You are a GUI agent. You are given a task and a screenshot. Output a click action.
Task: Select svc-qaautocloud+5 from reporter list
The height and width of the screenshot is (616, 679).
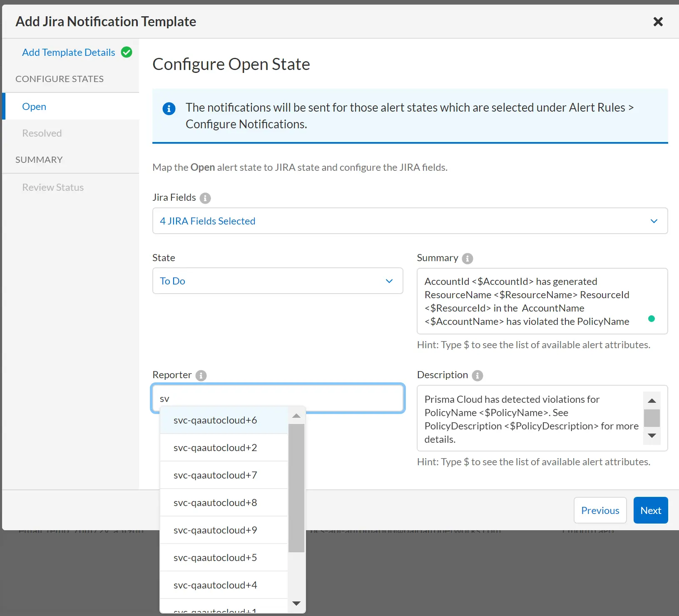(224, 557)
